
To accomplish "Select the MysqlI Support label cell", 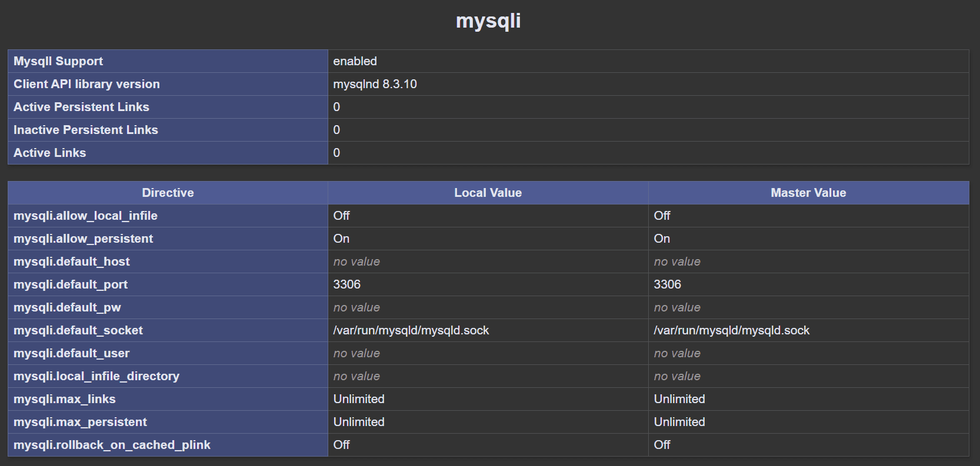I will [168, 61].
